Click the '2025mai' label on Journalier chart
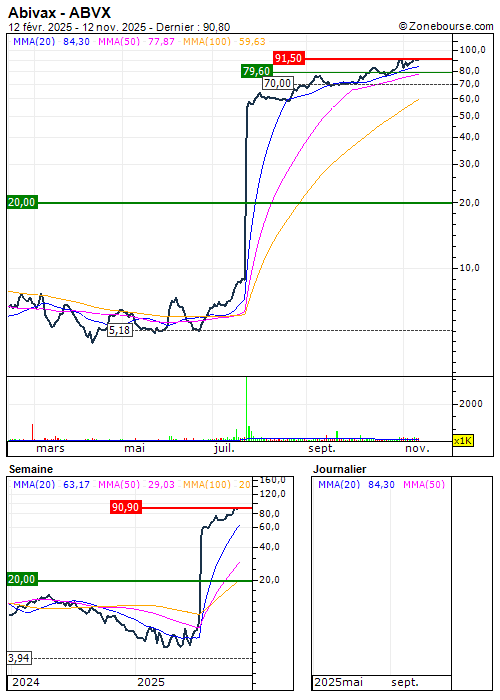This screenshot has width=500, height=700. point(338,682)
